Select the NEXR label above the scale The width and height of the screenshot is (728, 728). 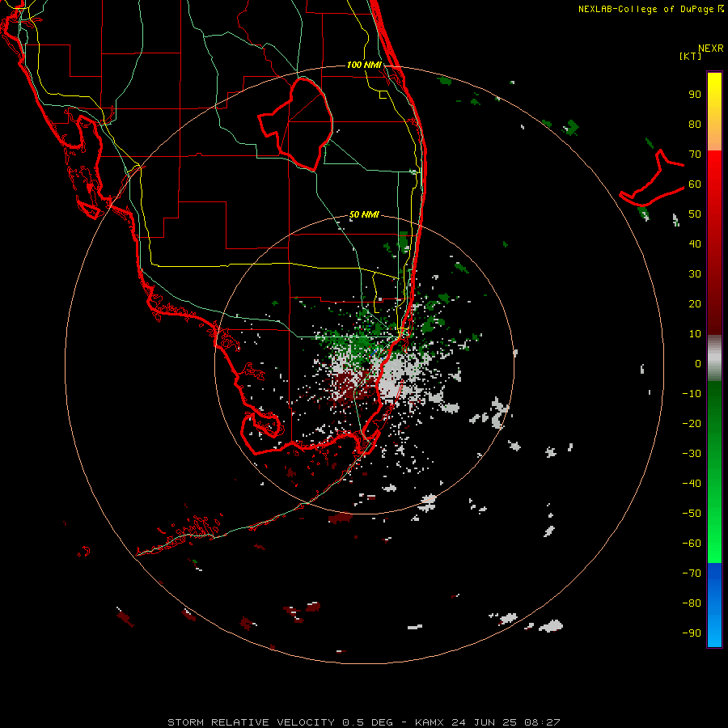[711, 49]
